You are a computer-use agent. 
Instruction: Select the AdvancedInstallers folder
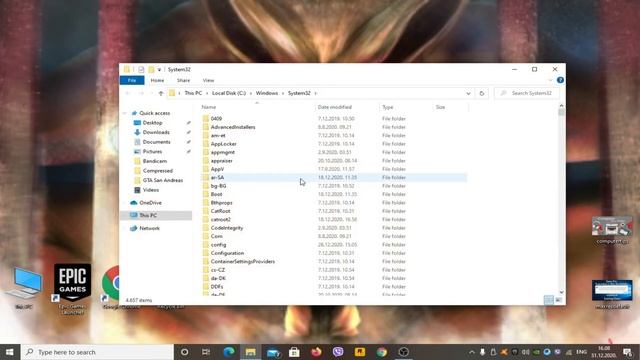233,127
